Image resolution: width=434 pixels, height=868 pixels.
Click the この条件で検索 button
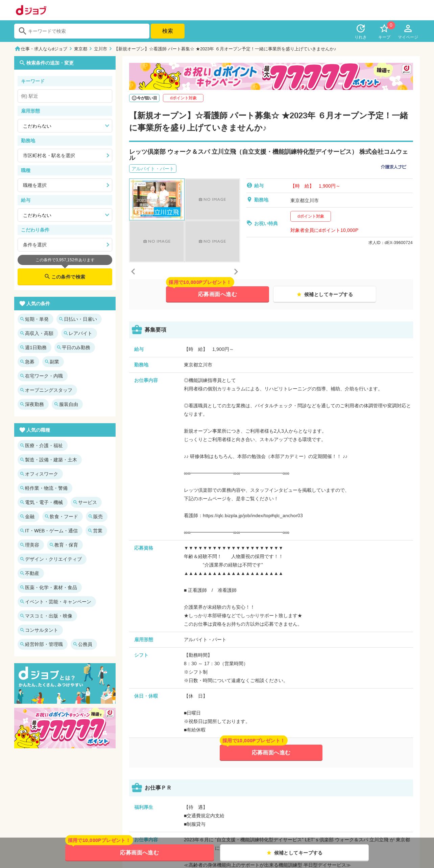coord(65,276)
